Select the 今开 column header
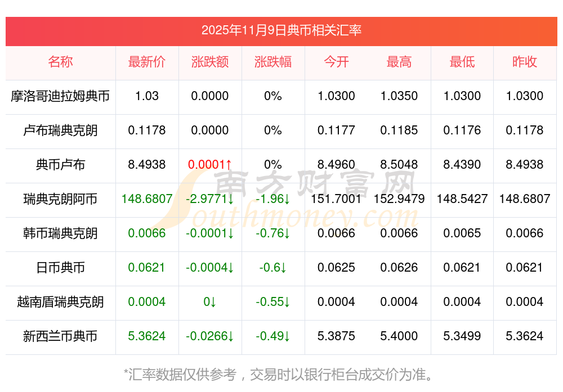 pos(336,62)
